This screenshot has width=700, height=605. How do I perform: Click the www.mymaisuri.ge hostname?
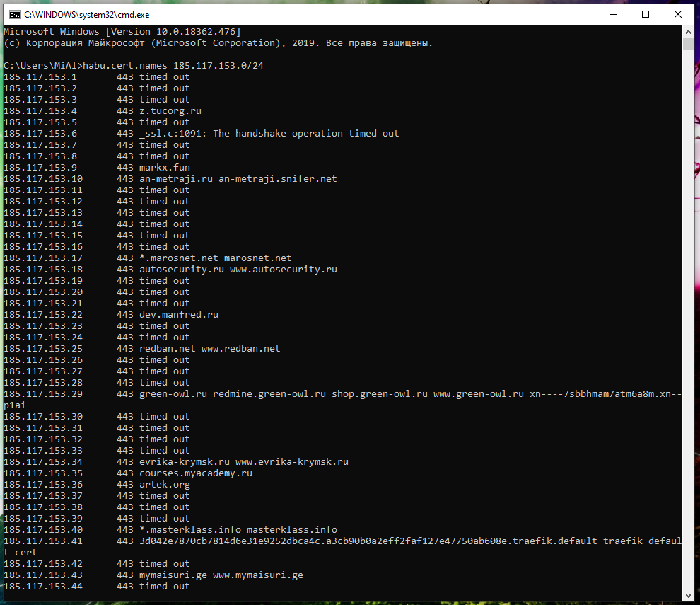point(258,575)
